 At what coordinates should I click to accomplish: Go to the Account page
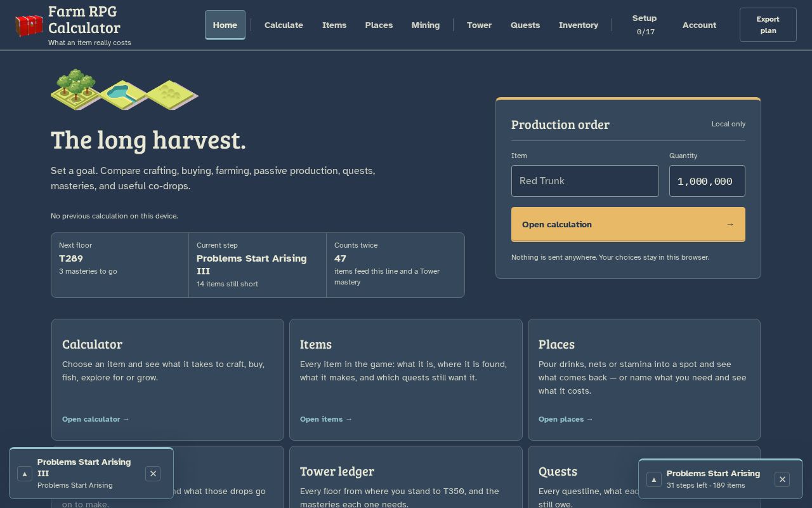pos(699,25)
